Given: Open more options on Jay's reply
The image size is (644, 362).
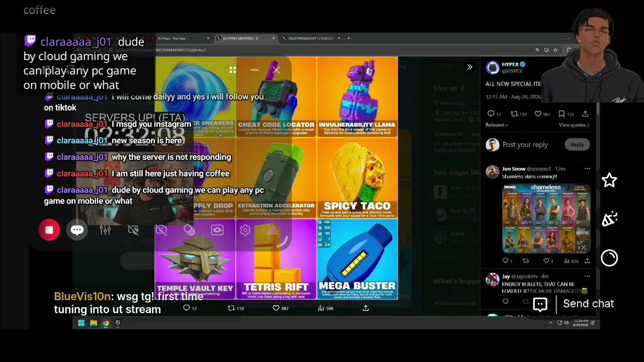Looking at the screenshot, I should 587,277.
